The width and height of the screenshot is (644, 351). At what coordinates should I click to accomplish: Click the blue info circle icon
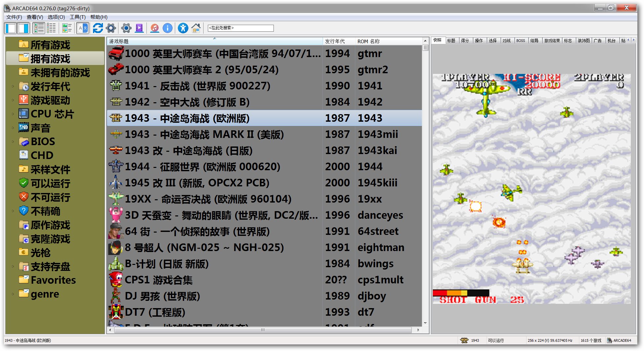tap(168, 28)
